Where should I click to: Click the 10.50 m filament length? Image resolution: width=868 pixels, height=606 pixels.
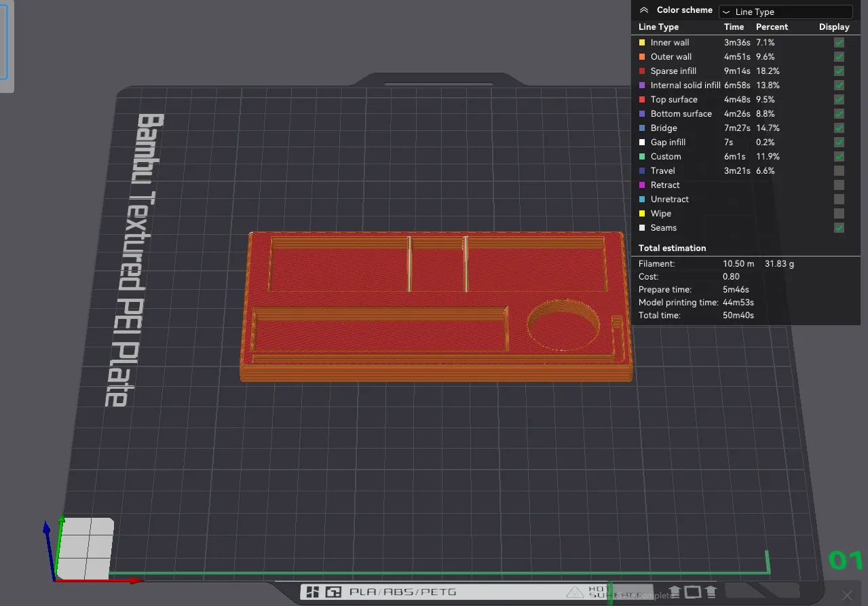tap(738, 264)
